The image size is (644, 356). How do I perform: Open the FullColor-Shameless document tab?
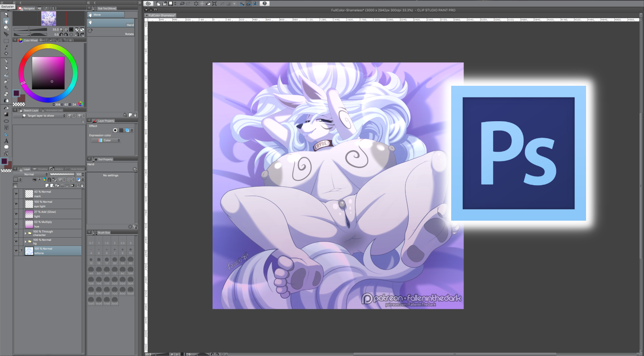click(161, 15)
